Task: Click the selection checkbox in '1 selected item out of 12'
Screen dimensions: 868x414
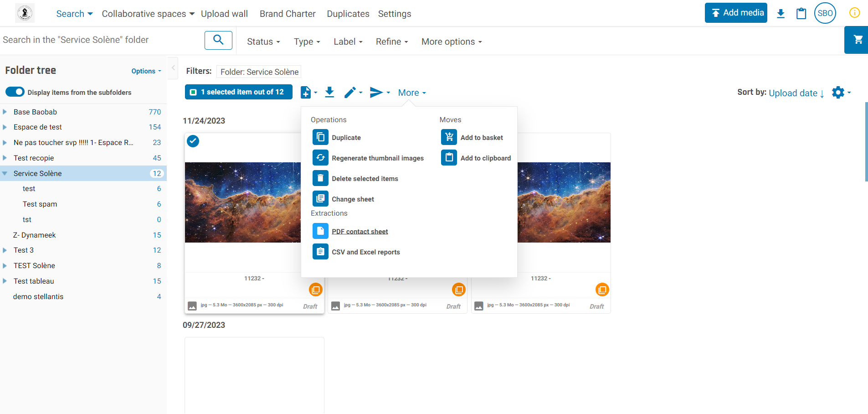Action: pos(193,92)
